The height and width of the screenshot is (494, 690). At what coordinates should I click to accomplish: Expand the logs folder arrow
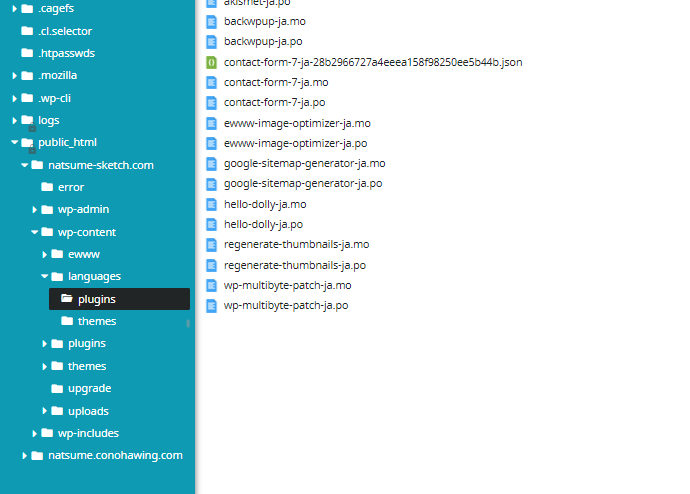15,120
